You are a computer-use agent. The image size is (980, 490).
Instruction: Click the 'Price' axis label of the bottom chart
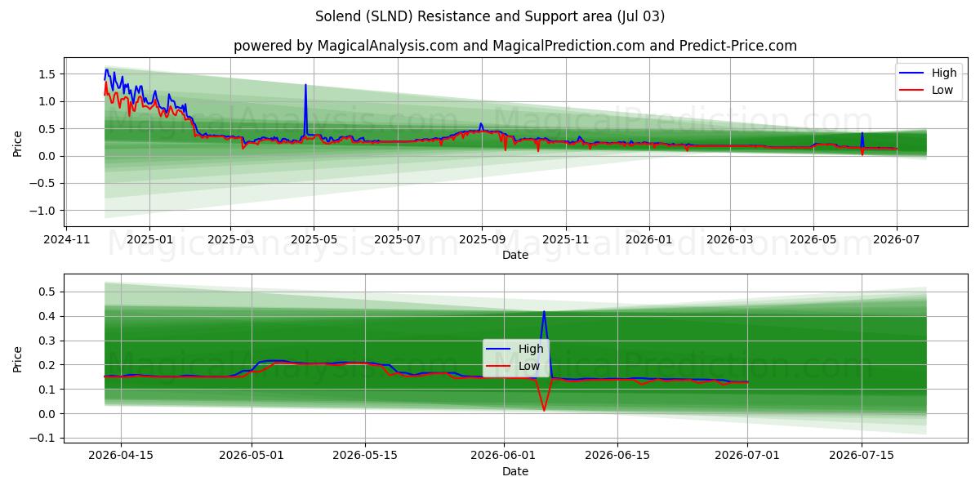[18, 358]
